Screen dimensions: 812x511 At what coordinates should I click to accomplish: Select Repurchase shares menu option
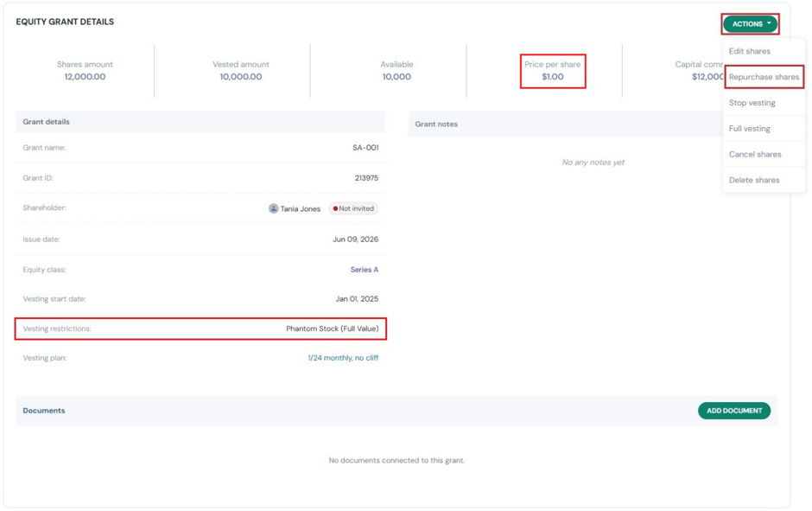764,77
